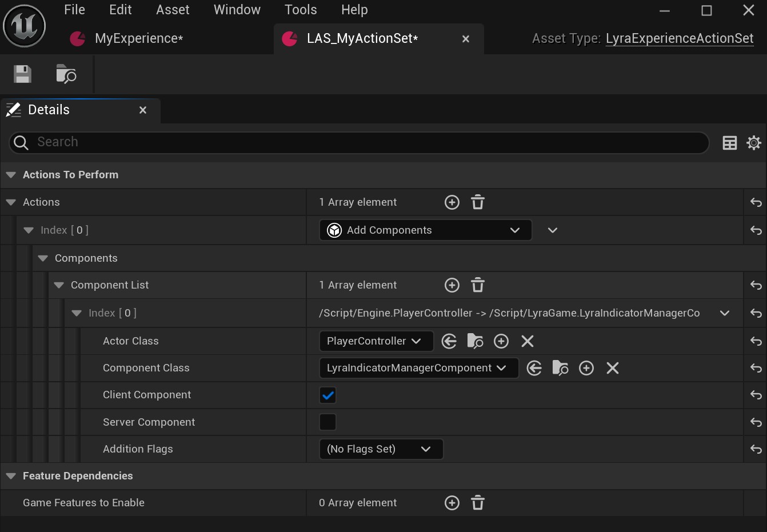
Task: Browse to Actor Class in Content Browser
Action: [475, 341]
